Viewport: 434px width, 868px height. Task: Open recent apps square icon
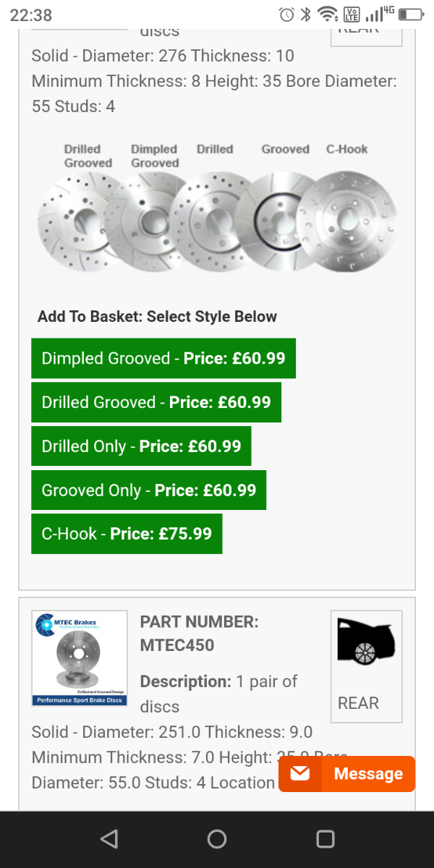[325, 839]
